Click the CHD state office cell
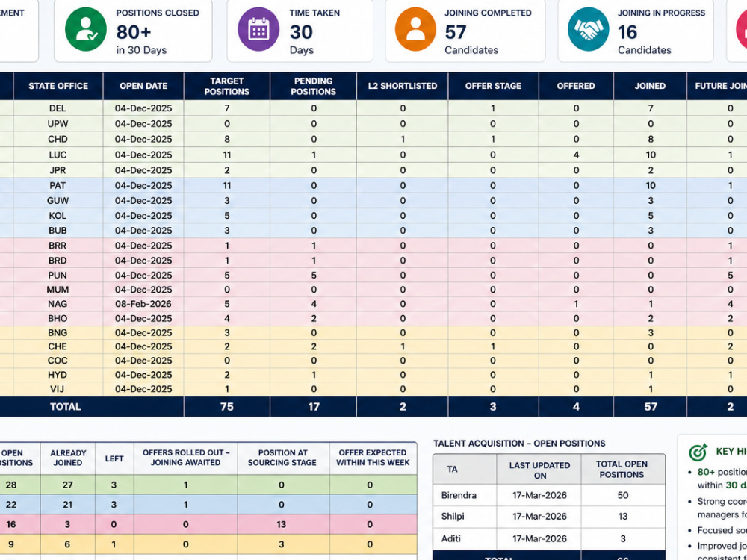The height and width of the screenshot is (560, 747). [58, 139]
